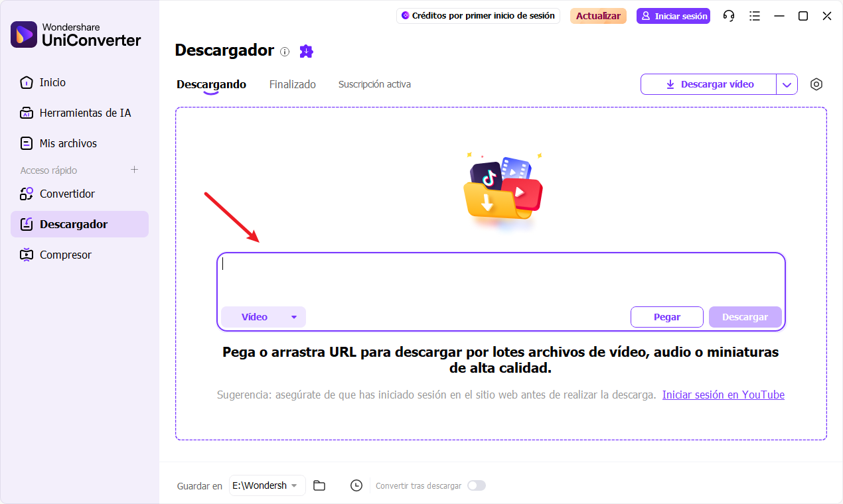View the task list icon
The image size is (843, 504).
coord(754,15)
